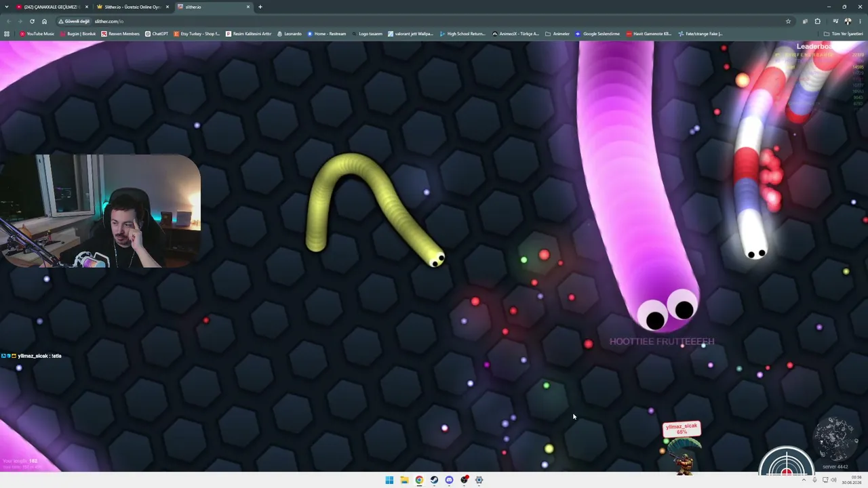The image size is (868, 488).
Task: Reload the slither.io page
Action: [32, 21]
